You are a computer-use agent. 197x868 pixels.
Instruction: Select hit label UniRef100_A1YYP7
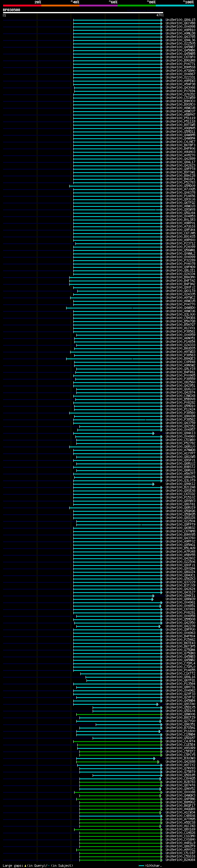coord(180,453)
